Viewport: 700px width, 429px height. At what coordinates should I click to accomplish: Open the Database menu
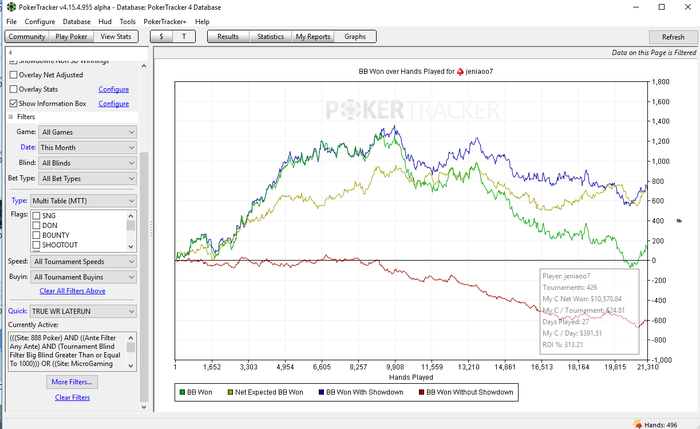(76, 21)
